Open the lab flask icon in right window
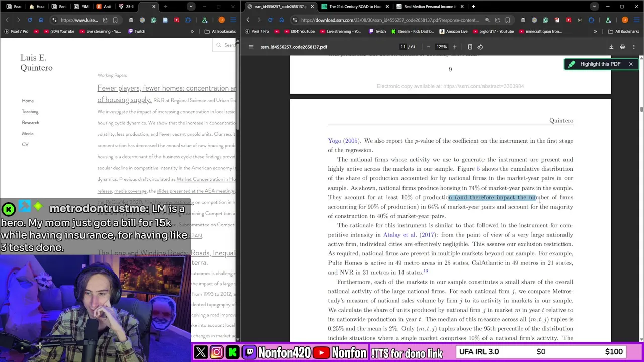This screenshot has width=644, height=362. 608,20
